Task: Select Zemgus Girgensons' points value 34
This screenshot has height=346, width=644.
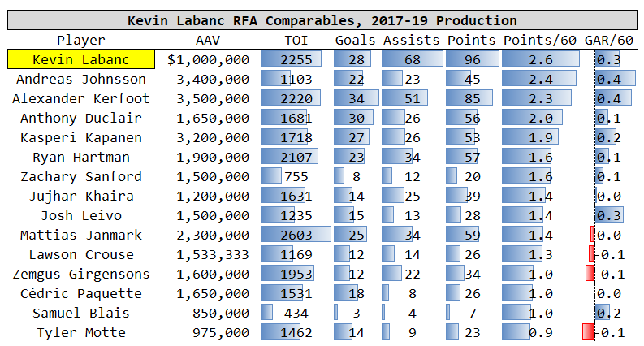Action: [473, 275]
